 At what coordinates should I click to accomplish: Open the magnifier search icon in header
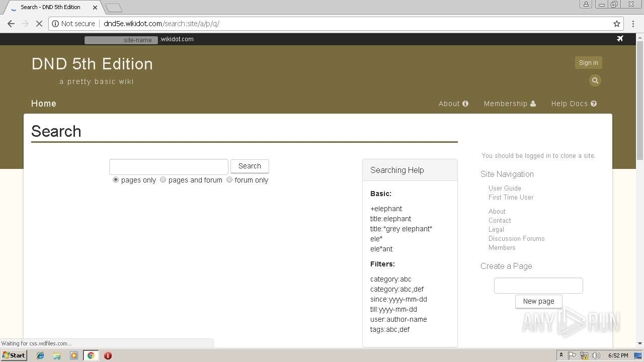(x=595, y=80)
